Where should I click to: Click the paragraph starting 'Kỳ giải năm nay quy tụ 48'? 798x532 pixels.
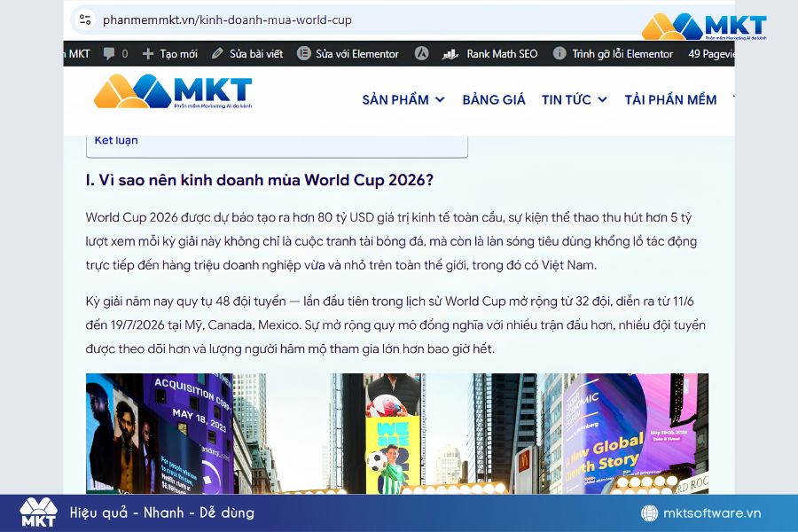[395, 325]
